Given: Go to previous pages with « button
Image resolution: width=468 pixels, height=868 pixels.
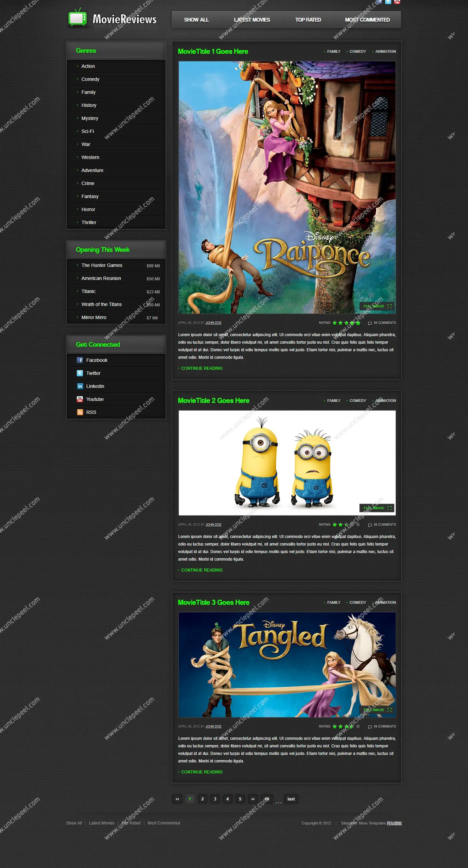Looking at the screenshot, I should point(177,799).
